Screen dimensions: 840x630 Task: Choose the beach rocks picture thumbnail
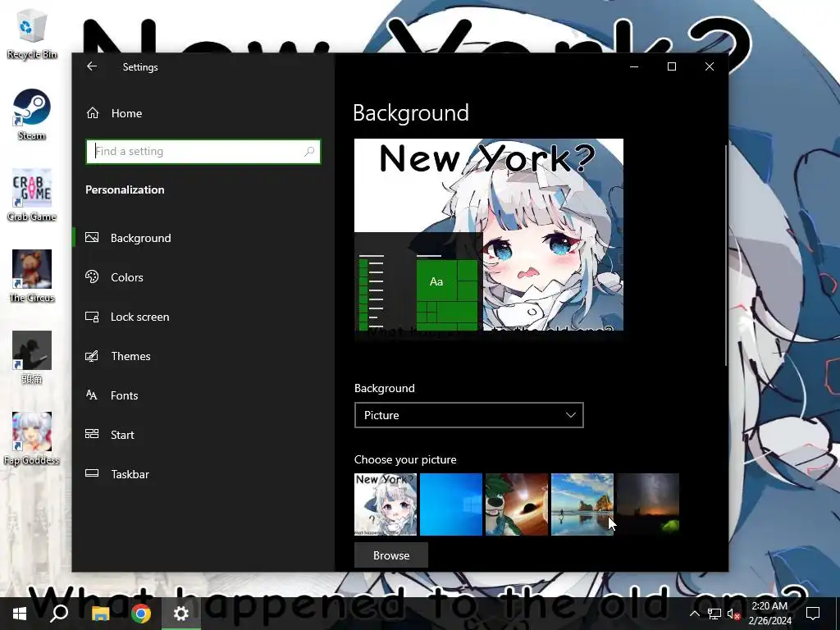pos(582,504)
